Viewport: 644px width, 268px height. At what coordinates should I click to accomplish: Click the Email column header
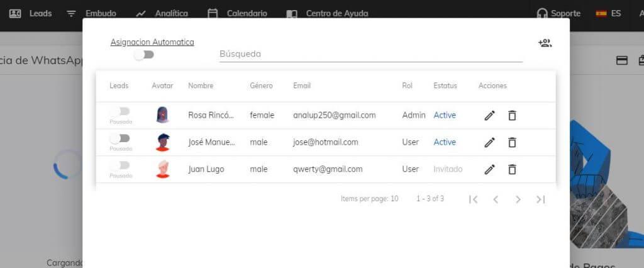pos(302,86)
